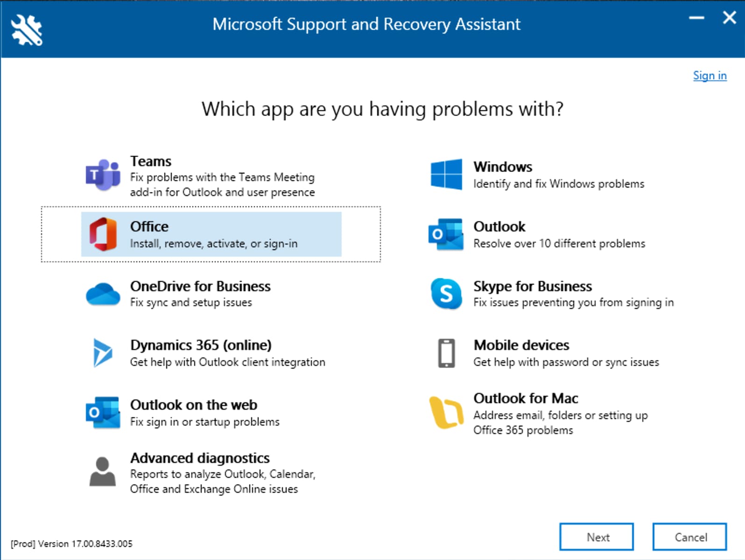Choose 'OneDrive for Business' title
Image resolution: width=745 pixels, height=560 pixels.
[200, 286]
